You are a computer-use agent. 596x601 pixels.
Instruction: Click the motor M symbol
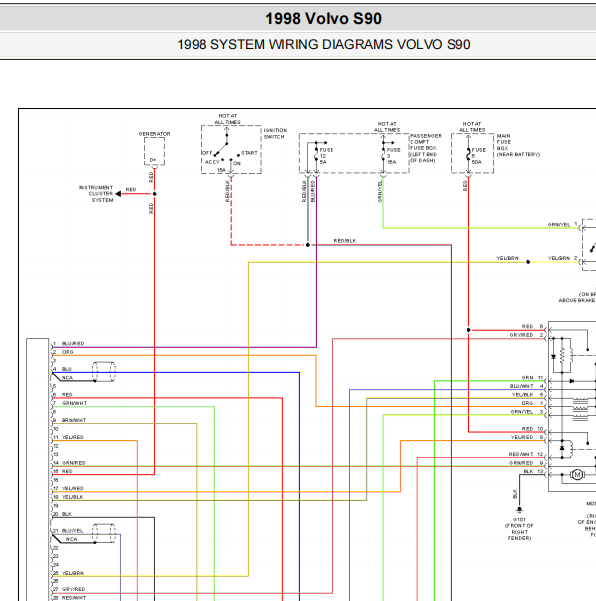click(577, 475)
